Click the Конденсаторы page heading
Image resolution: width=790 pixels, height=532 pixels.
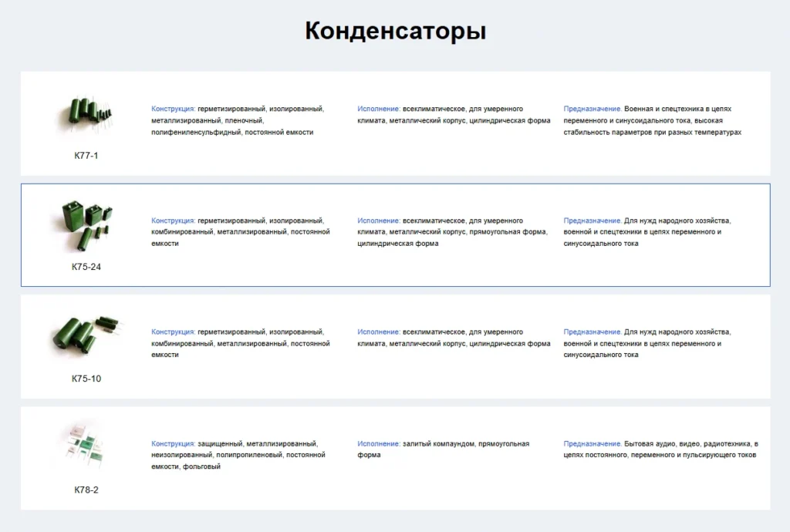click(x=396, y=31)
